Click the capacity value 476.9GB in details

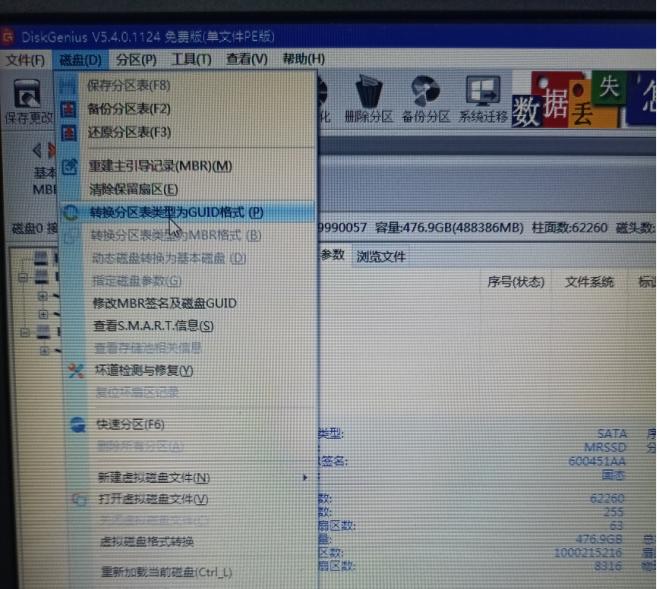(x=599, y=539)
